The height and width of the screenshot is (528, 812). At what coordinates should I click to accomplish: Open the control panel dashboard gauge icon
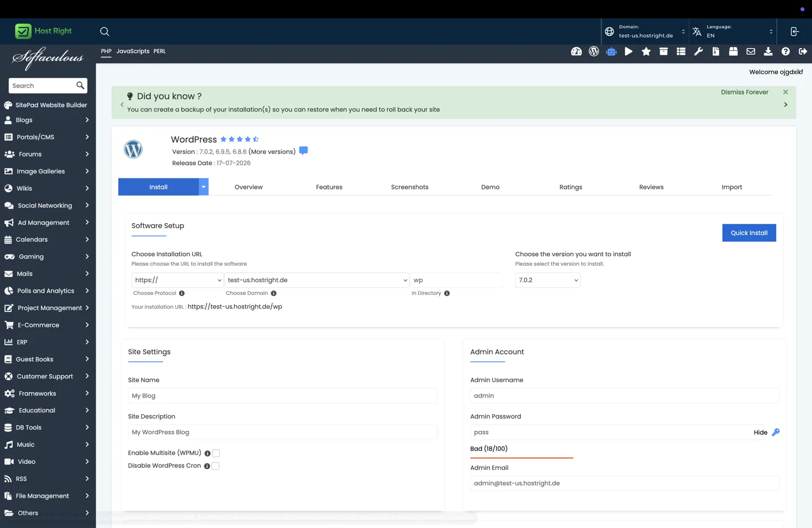pos(576,51)
